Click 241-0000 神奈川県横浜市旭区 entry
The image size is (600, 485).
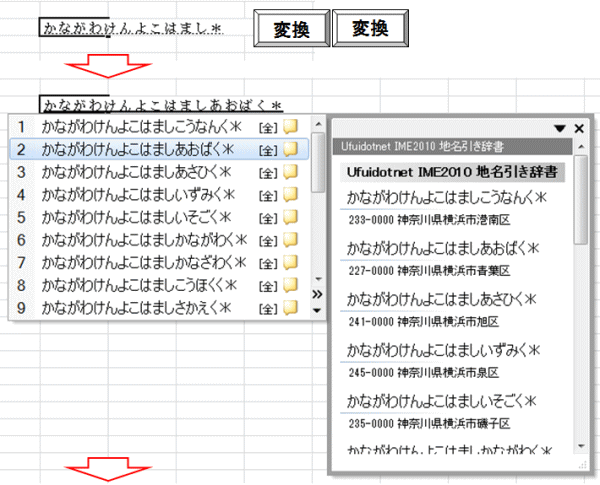[424, 322]
